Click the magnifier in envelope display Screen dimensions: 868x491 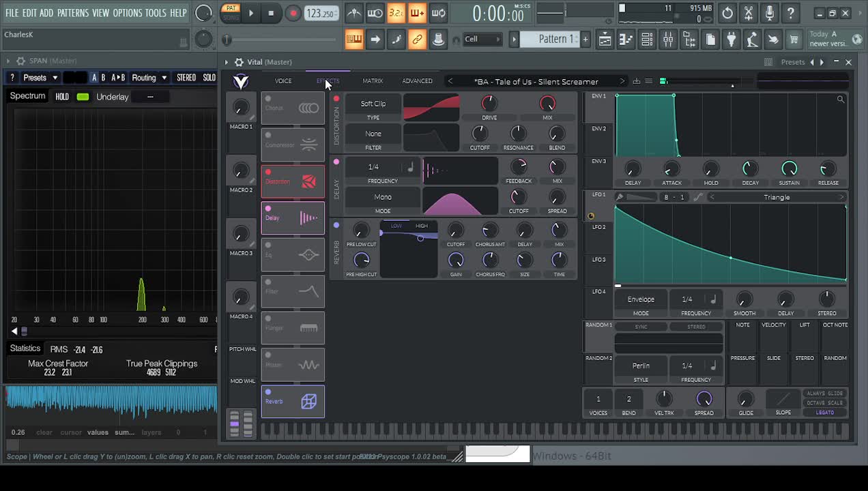pos(841,100)
